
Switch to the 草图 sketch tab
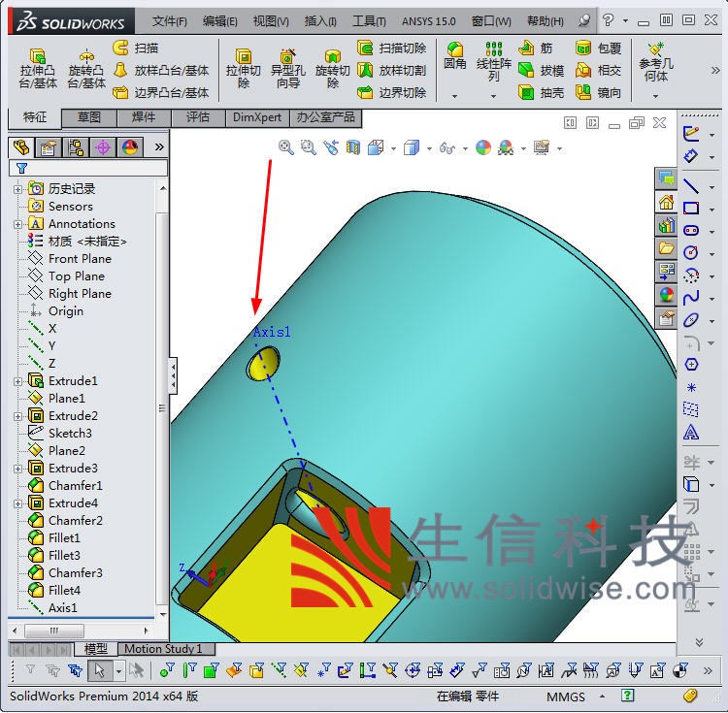[x=88, y=117]
